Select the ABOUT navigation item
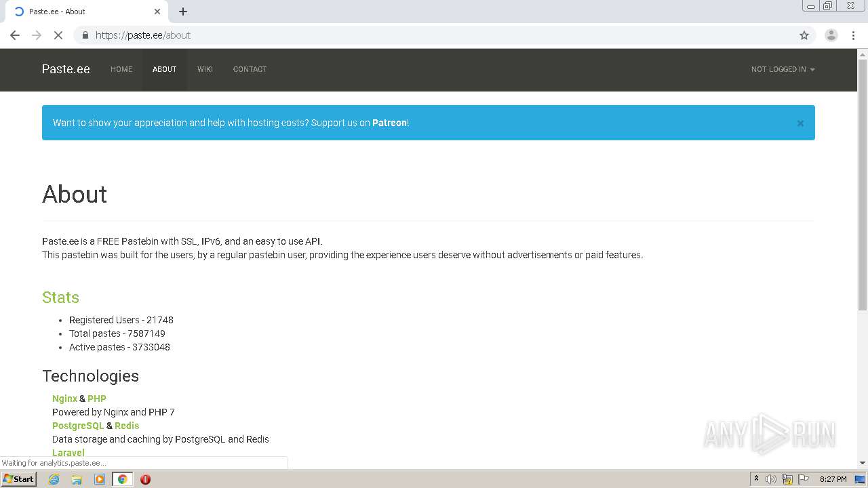Screen dimensions: 868x488 pos(165,69)
